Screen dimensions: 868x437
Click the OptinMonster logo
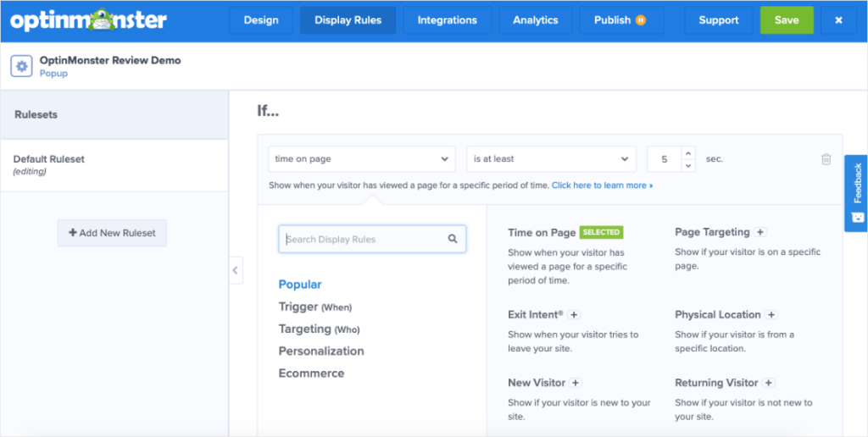point(88,20)
